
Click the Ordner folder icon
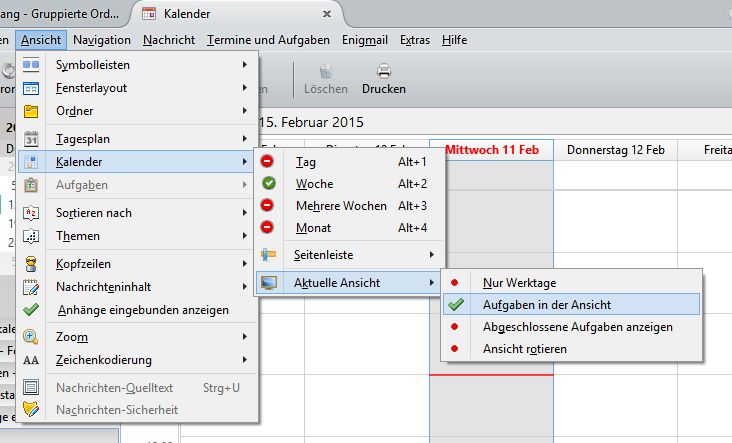31,111
